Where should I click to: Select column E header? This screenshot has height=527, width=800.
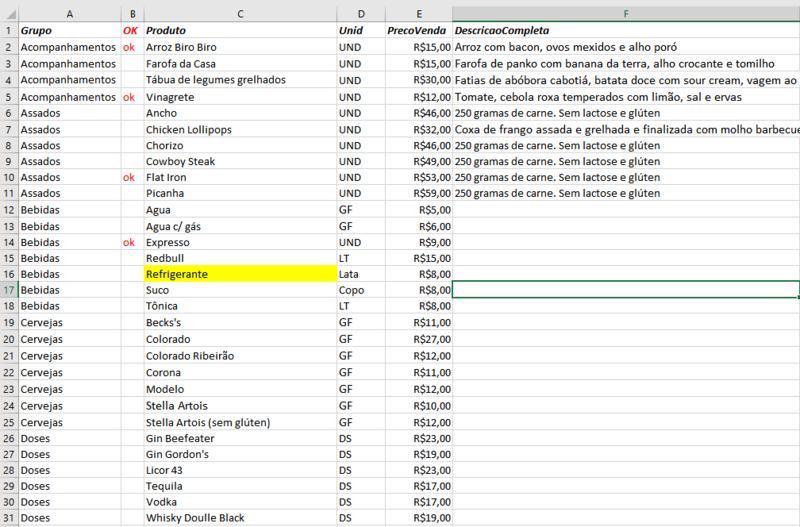(x=419, y=14)
